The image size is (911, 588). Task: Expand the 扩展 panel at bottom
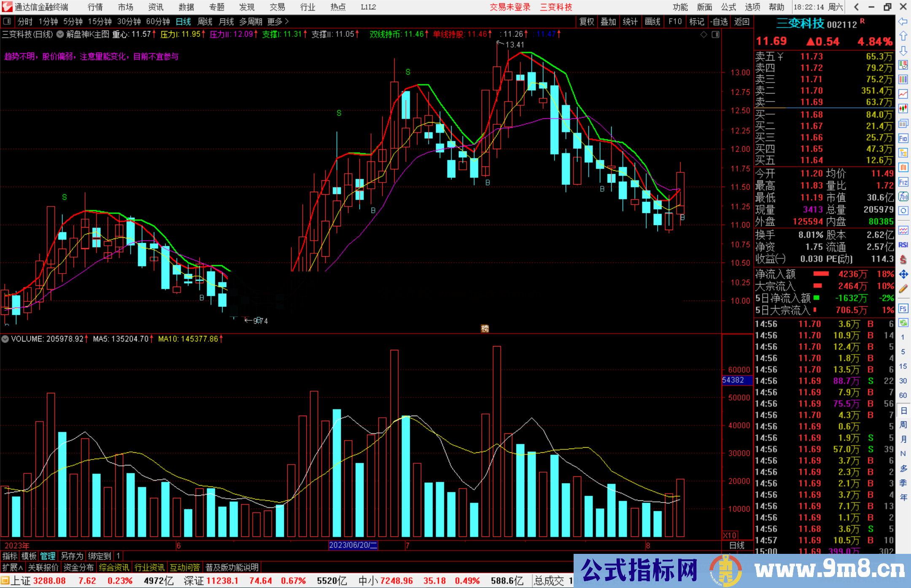pyautogui.click(x=13, y=567)
